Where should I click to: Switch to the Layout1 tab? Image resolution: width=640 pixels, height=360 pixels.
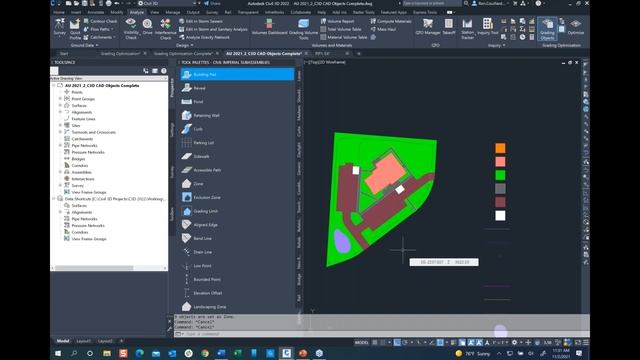coord(84,341)
